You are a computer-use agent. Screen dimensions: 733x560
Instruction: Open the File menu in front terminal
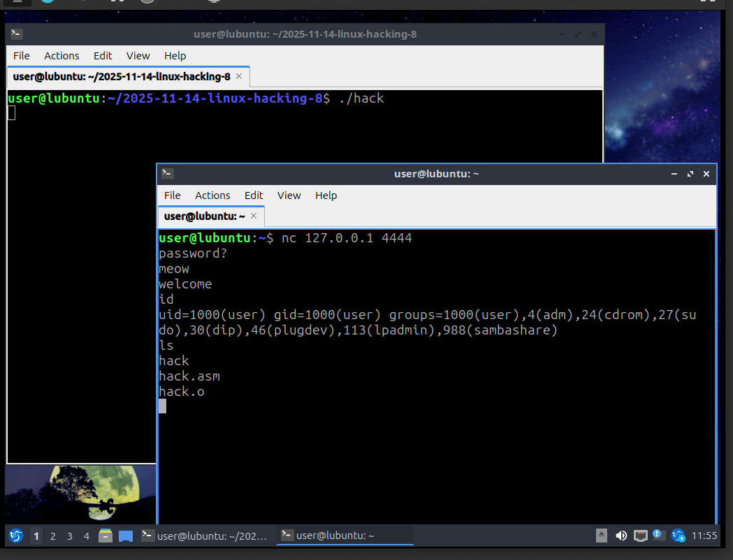[x=172, y=196]
